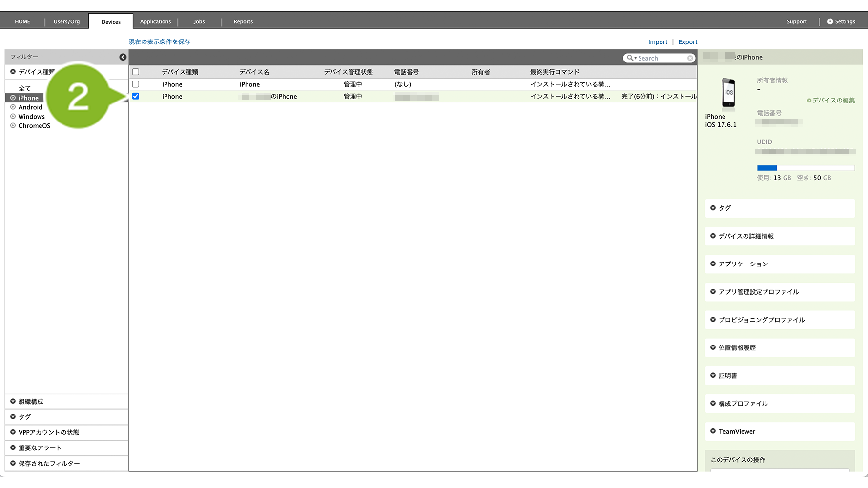The width and height of the screenshot is (868, 488).
Task: Expand the 証明書 section icon
Action: [x=713, y=375]
